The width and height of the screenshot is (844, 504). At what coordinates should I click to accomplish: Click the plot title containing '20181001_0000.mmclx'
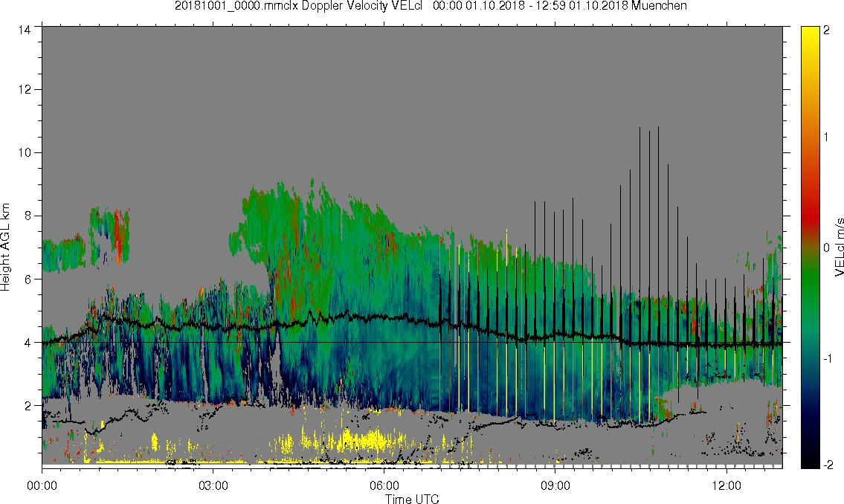431,6
